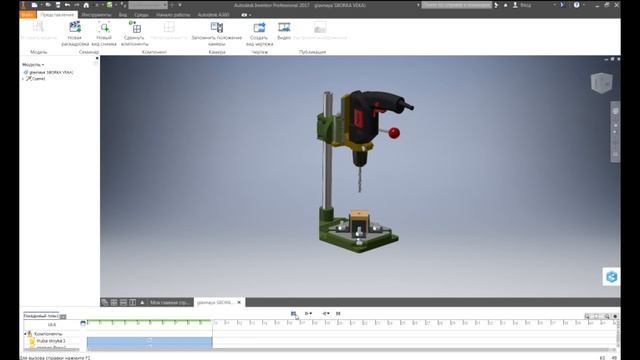Click jump to end of storyboard button
The height and width of the screenshot is (360, 640).
[338, 313]
